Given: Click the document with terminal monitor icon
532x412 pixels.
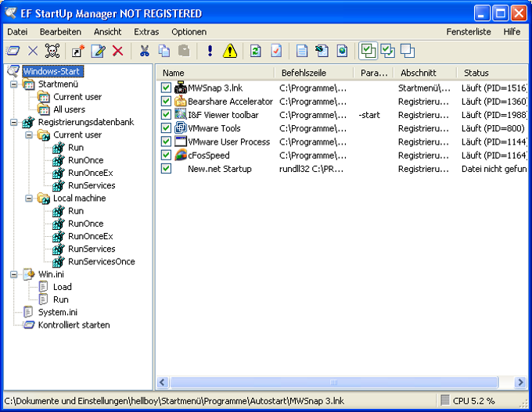Looking at the screenshot, I should (322, 51).
